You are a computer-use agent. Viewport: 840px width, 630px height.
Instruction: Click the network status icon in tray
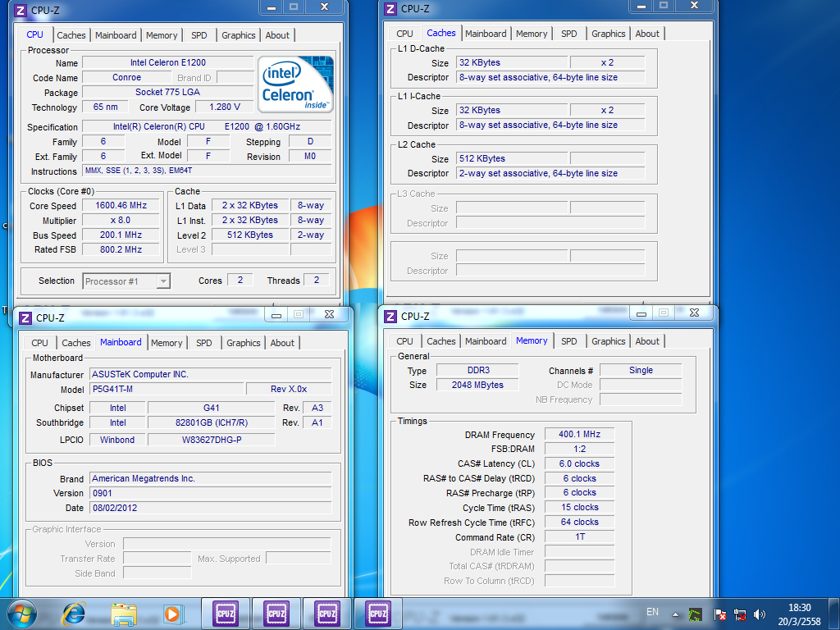(x=740, y=614)
